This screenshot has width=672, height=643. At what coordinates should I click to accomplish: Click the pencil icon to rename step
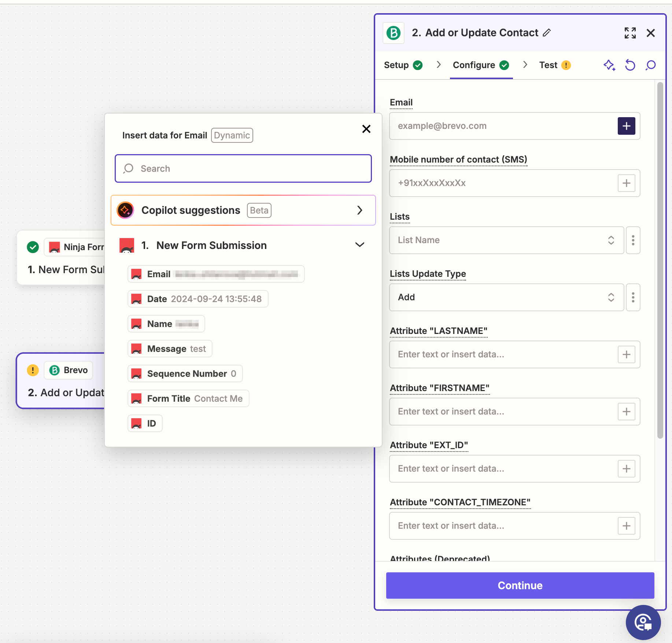(x=547, y=33)
